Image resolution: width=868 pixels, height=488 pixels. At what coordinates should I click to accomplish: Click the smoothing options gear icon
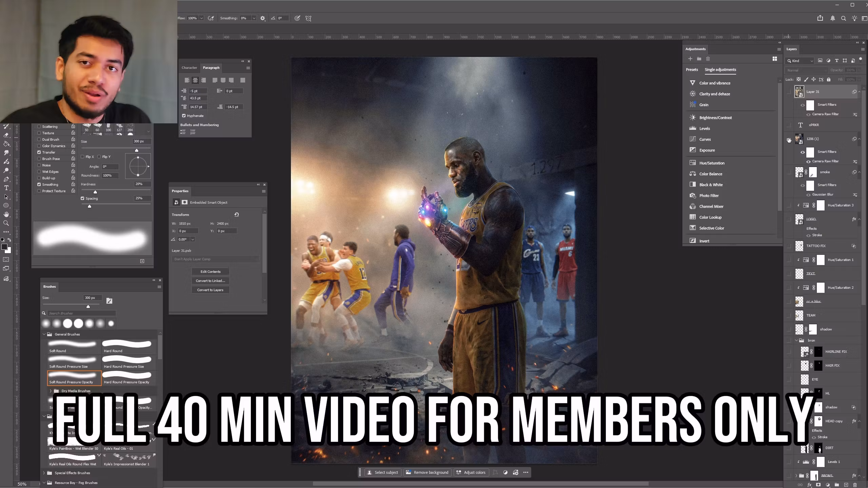point(263,18)
